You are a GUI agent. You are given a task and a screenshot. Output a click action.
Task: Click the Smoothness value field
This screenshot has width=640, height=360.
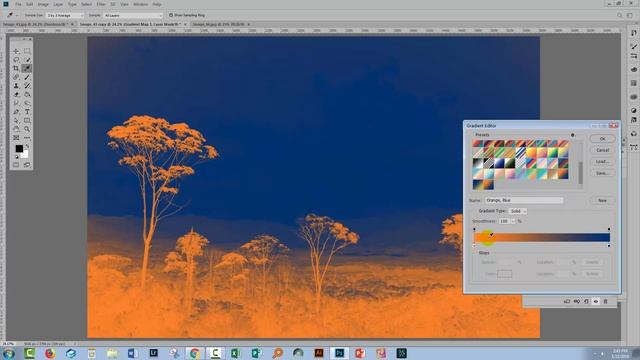click(504, 221)
